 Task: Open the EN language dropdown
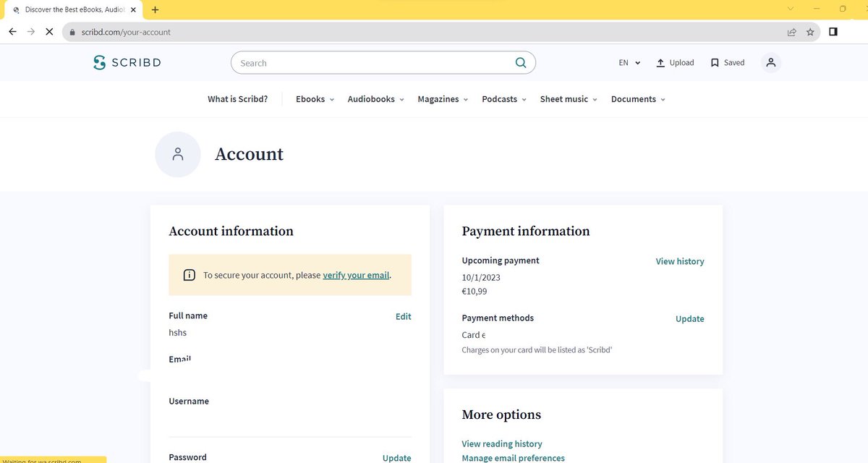[x=629, y=63]
